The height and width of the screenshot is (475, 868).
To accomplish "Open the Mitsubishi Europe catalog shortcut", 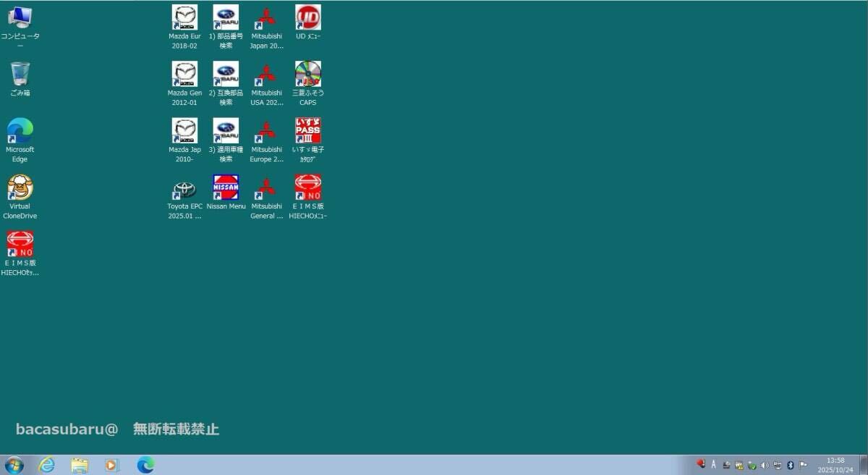I will point(267,131).
